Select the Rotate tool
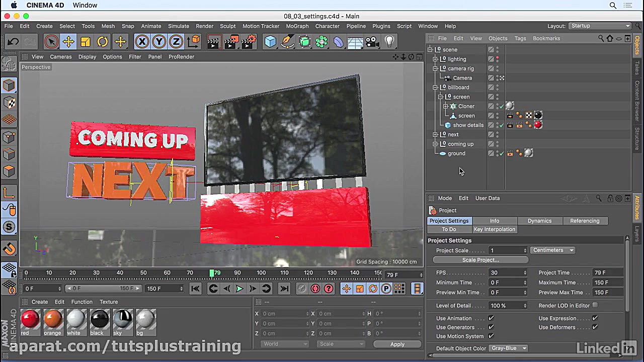The height and width of the screenshot is (362, 644). 103,42
